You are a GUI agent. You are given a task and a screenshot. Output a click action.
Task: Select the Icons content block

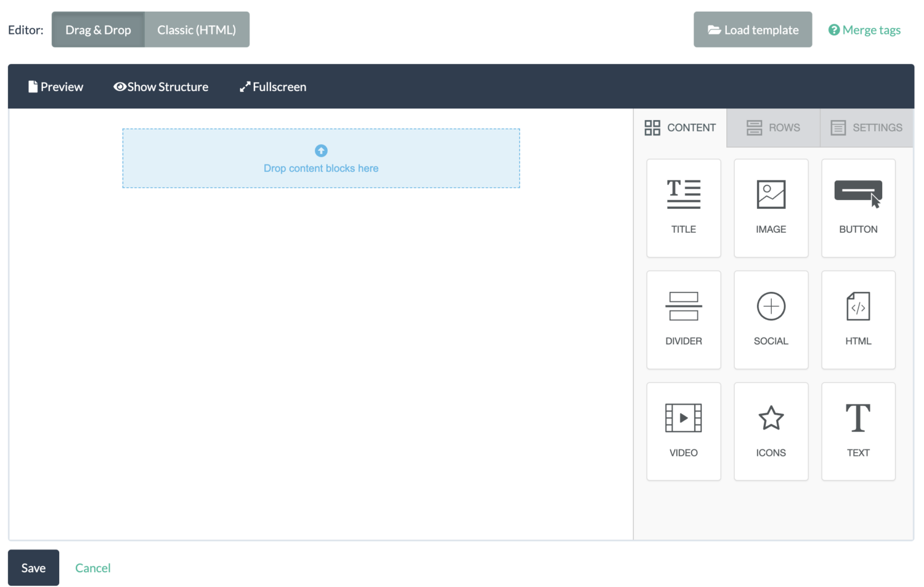click(771, 431)
